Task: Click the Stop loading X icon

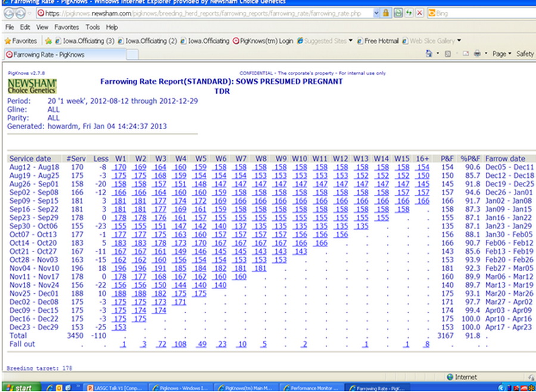Action: 419,12
